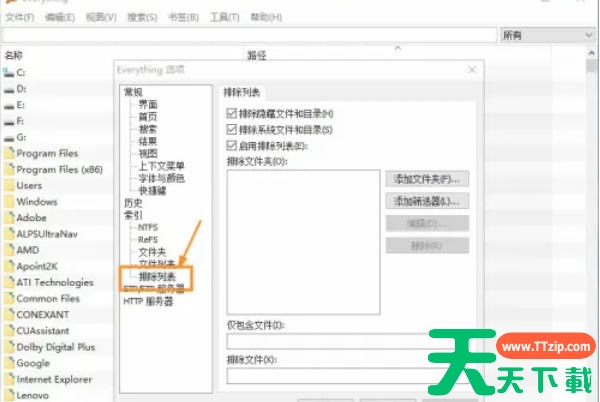Close the Everything 选项 dialog

472,70
